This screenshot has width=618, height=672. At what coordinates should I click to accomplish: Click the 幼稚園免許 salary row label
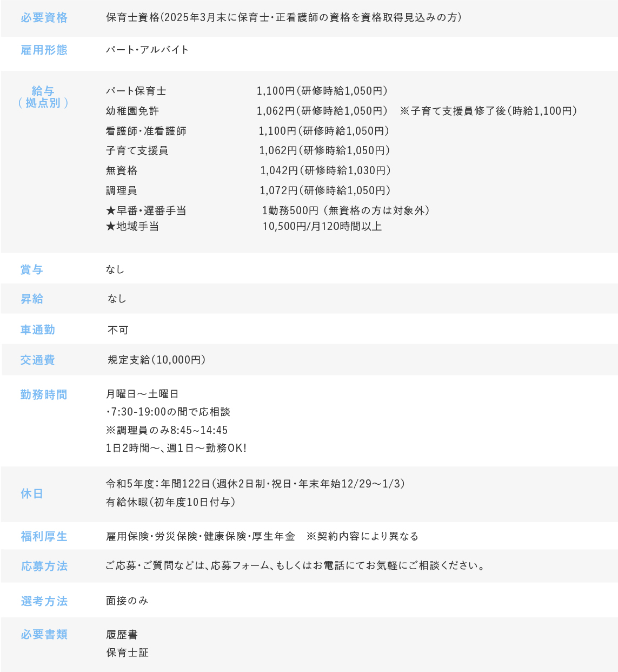[132, 111]
